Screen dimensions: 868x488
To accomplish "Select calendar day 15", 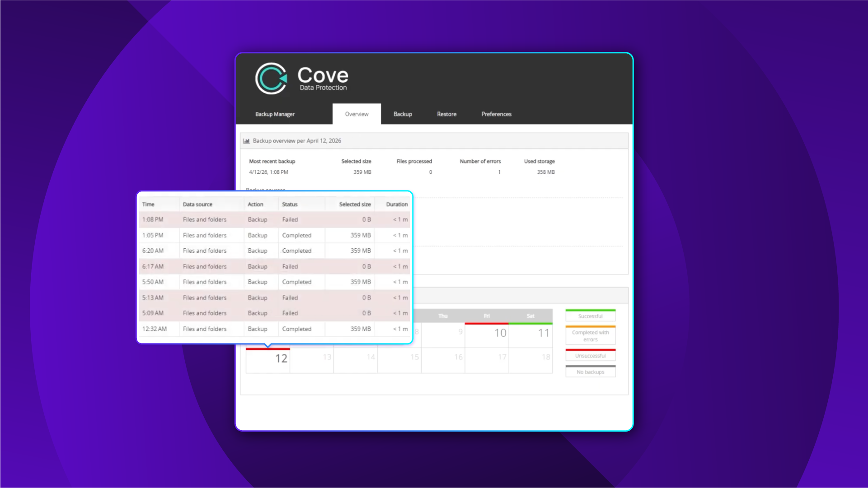I will [x=399, y=360].
